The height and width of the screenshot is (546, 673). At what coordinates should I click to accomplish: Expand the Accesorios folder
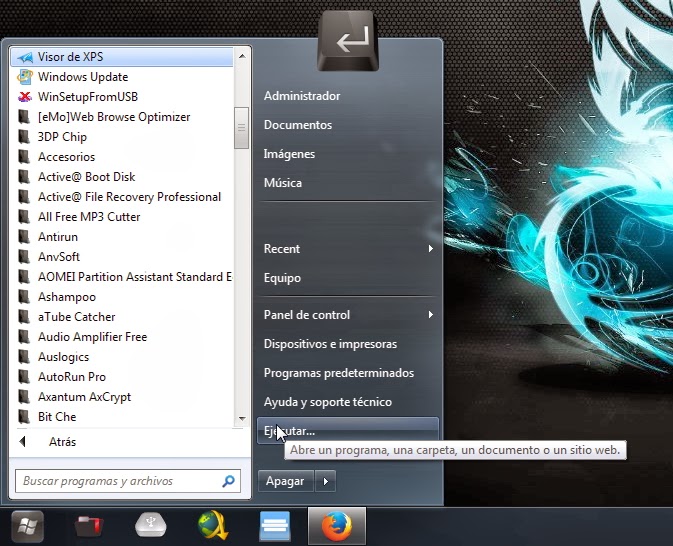[x=122, y=157]
